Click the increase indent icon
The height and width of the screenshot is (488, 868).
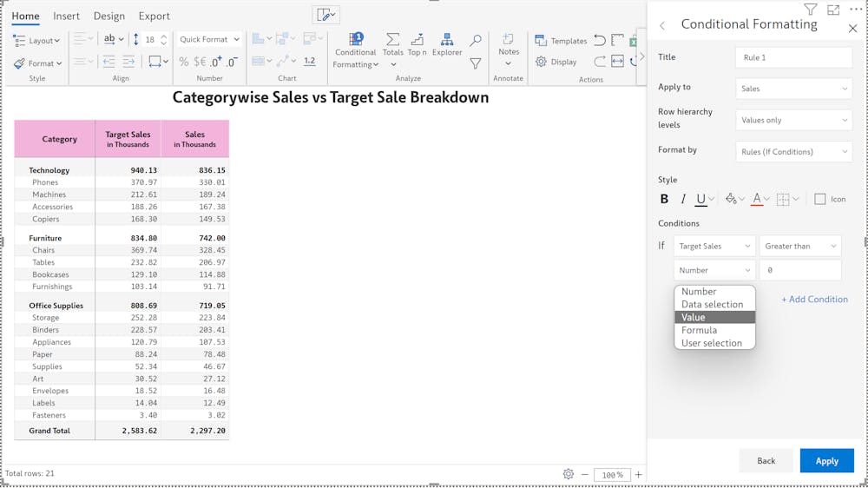(128, 62)
